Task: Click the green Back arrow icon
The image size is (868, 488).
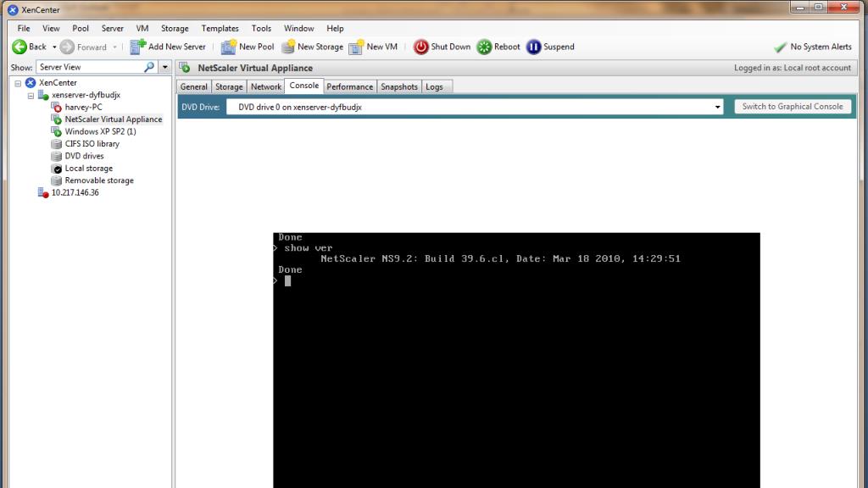Action: point(19,47)
